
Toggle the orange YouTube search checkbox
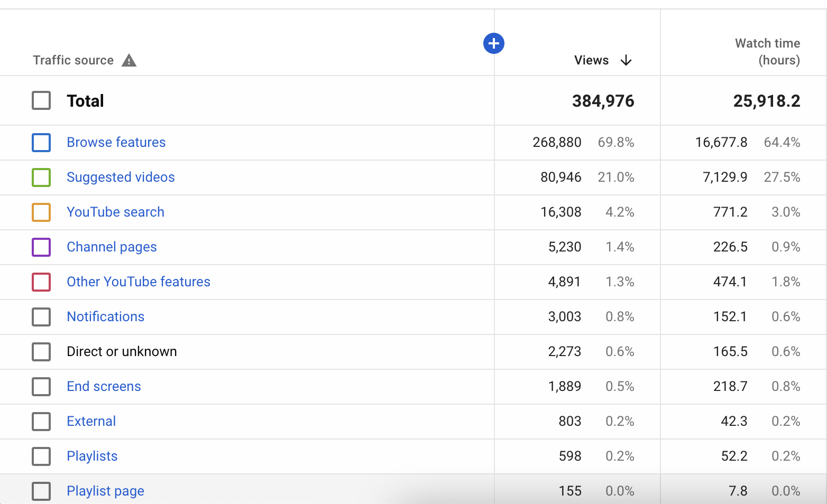coord(41,212)
